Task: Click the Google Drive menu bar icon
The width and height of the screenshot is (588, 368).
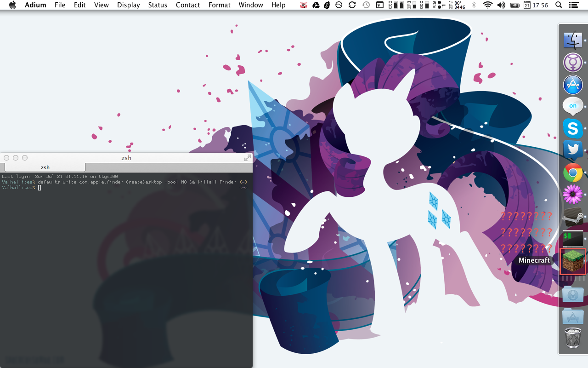Action: pyautogui.click(x=316, y=5)
